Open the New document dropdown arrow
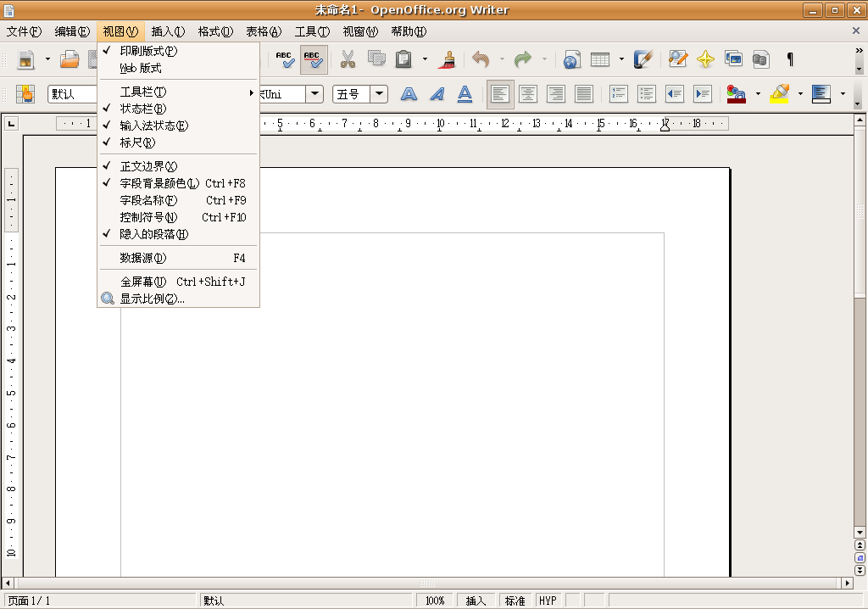 (47, 59)
